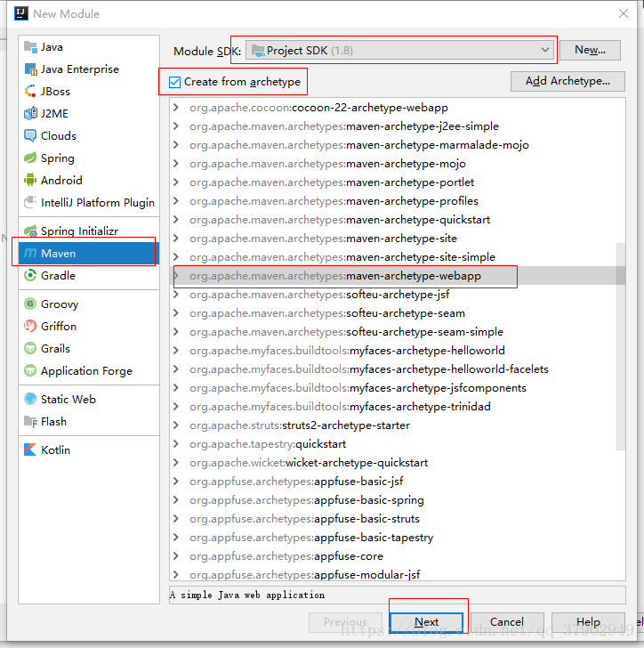The width and height of the screenshot is (644, 648).
Task: Click the Help button
Action: click(x=588, y=622)
